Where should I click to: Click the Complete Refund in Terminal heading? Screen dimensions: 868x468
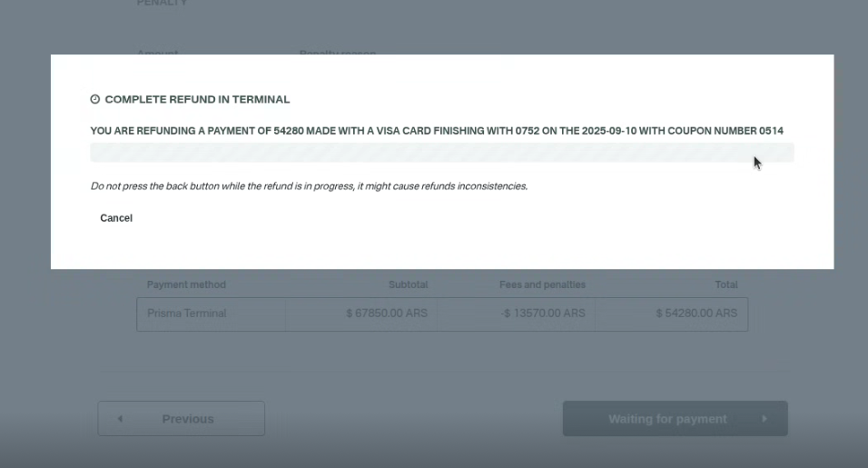tap(197, 100)
